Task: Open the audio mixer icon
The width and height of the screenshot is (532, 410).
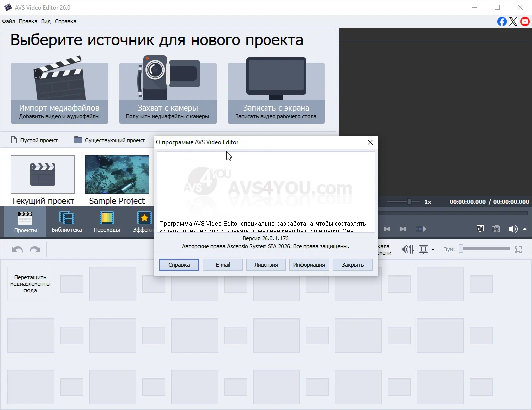Action: tap(408, 249)
